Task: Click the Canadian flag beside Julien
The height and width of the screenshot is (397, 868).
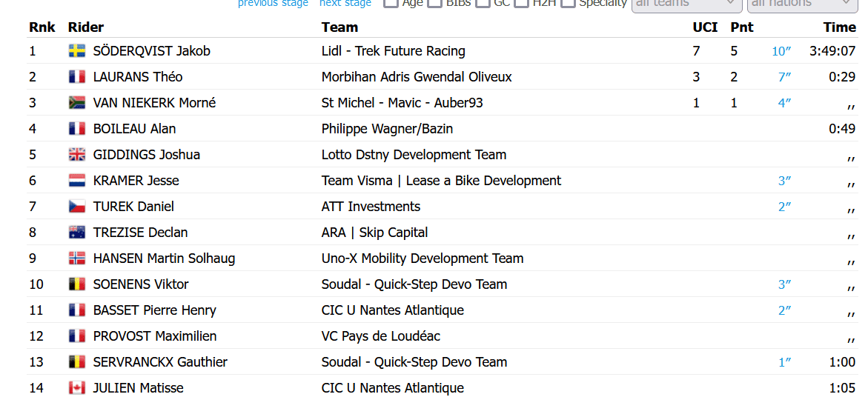Action: point(76,388)
